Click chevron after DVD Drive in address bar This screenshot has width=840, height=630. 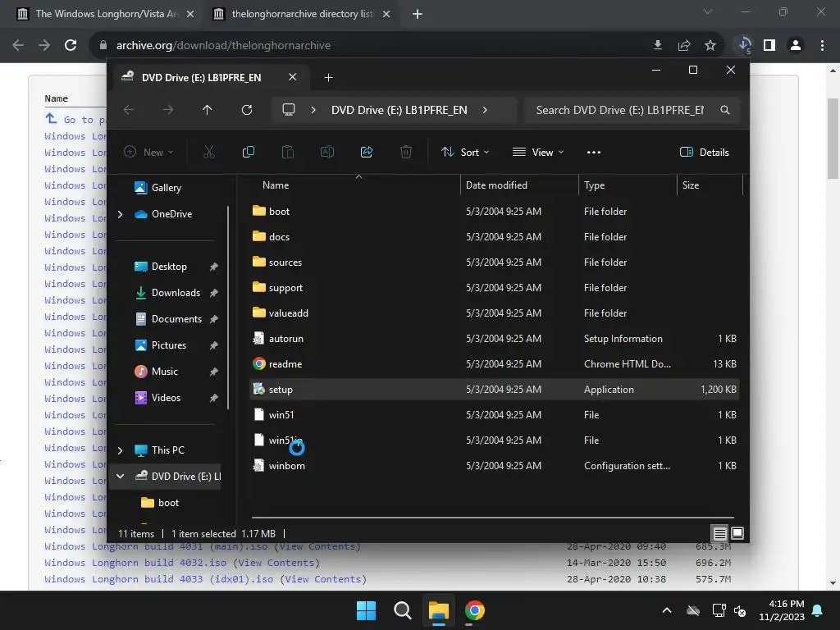pyautogui.click(x=485, y=110)
